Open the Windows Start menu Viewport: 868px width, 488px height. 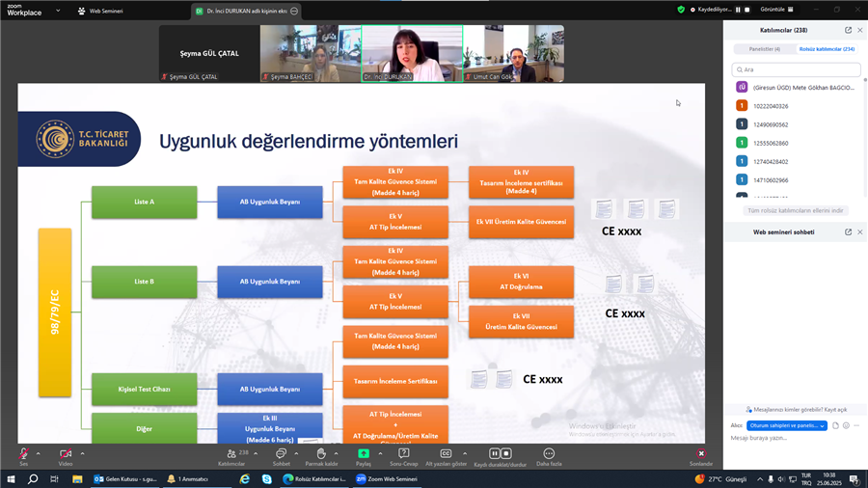(x=11, y=479)
